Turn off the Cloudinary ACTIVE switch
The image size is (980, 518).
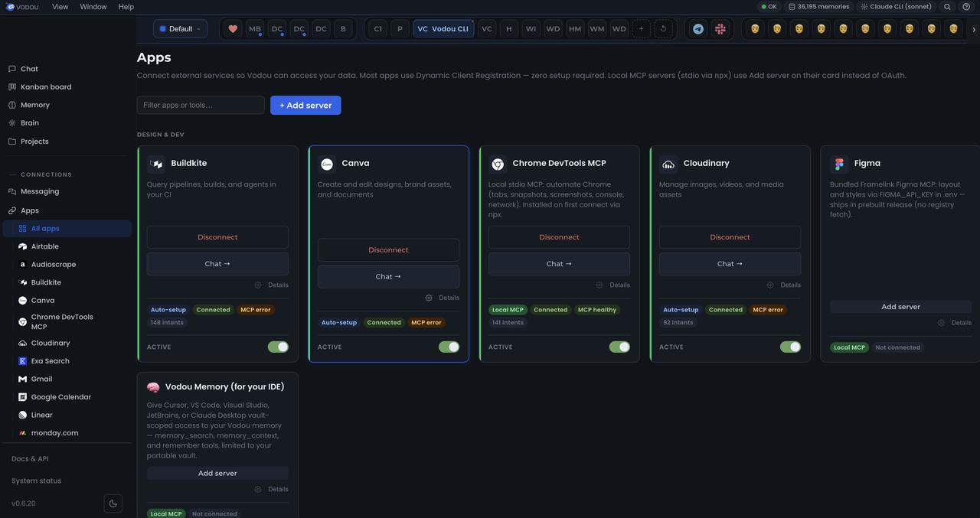click(790, 347)
